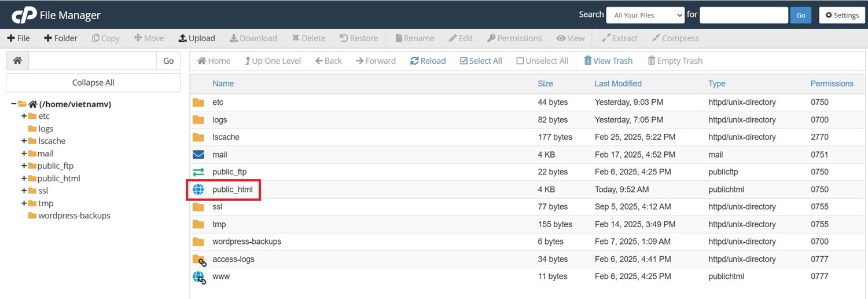The height and width of the screenshot is (299, 868).
Task: Click the etc folder icon in list
Action: pyautogui.click(x=198, y=103)
